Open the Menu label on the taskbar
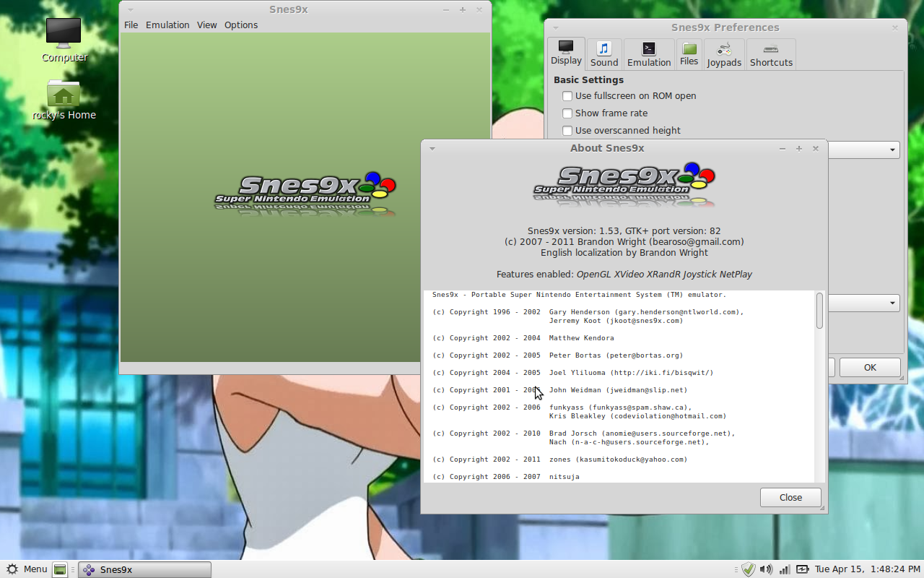Viewport: 924px width, 578px height. pos(35,569)
